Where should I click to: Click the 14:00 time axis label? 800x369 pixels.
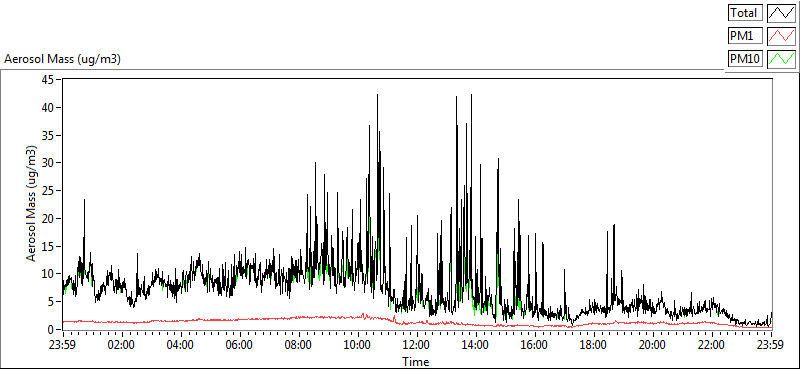pyautogui.click(x=476, y=345)
